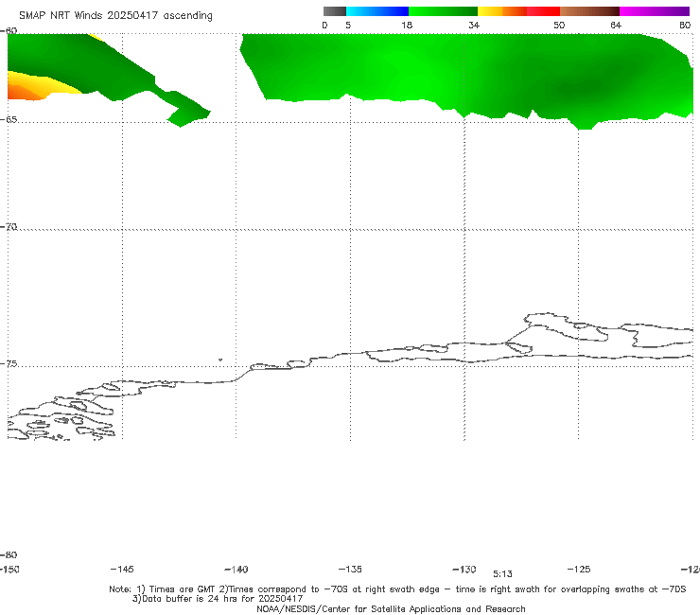The image size is (700, 615).
Task: Click the longitude label '-125'
Action: click(x=579, y=570)
